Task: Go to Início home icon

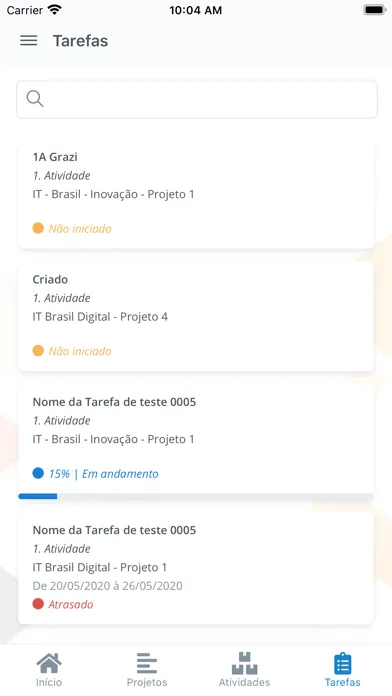Action: coord(49,663)
